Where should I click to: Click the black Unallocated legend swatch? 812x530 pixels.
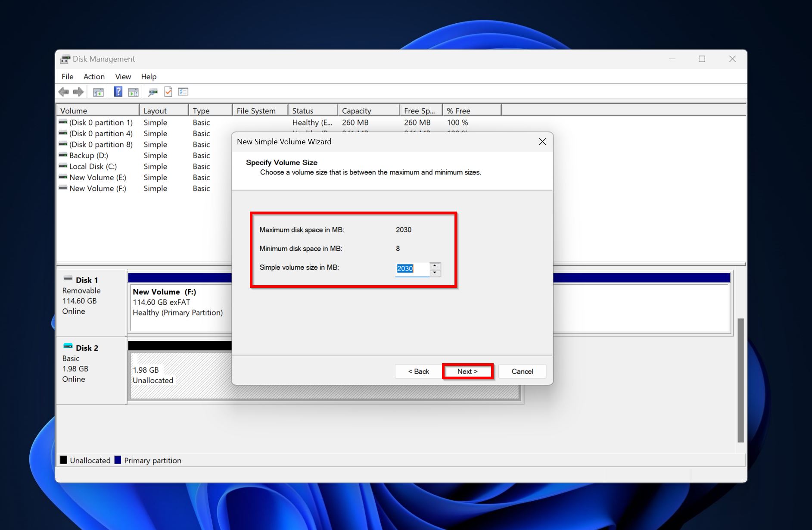(x=64, y=460)
